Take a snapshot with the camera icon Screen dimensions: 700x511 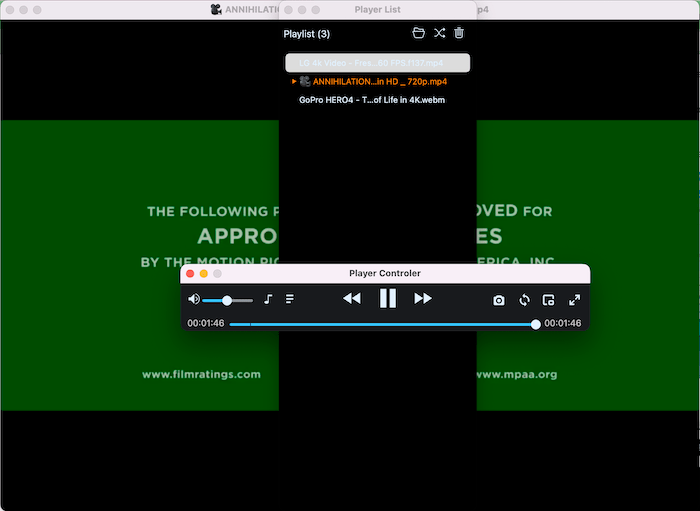coord(499,300)
